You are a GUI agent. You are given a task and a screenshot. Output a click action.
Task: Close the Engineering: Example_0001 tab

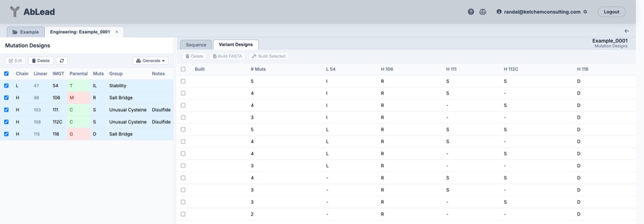[117, 32]
